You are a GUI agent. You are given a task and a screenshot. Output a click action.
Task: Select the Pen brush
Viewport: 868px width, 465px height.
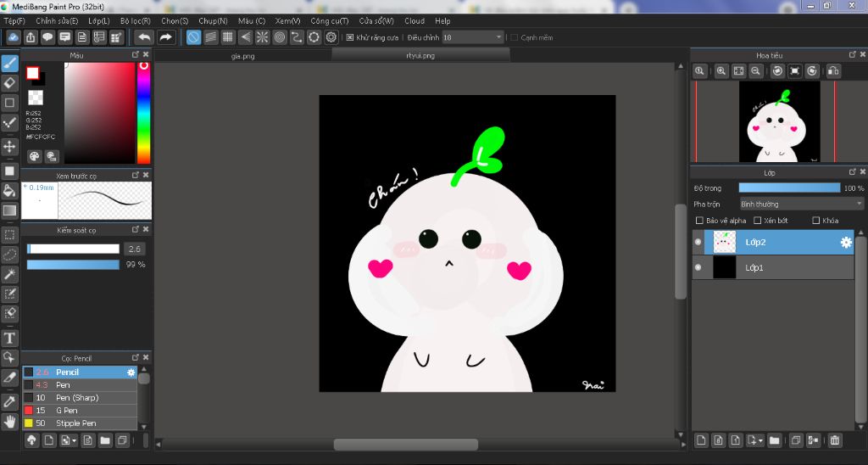(80, 384)
